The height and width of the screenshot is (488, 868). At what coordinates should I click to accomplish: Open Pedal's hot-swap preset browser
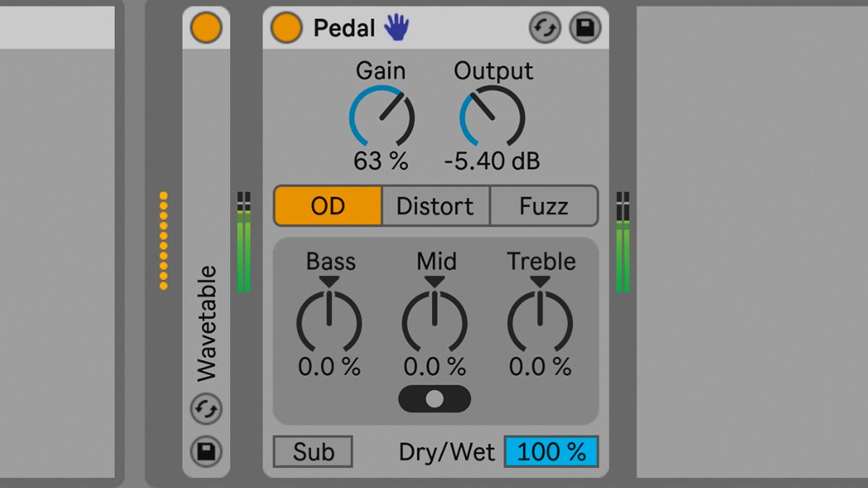(x=544, y=27)
